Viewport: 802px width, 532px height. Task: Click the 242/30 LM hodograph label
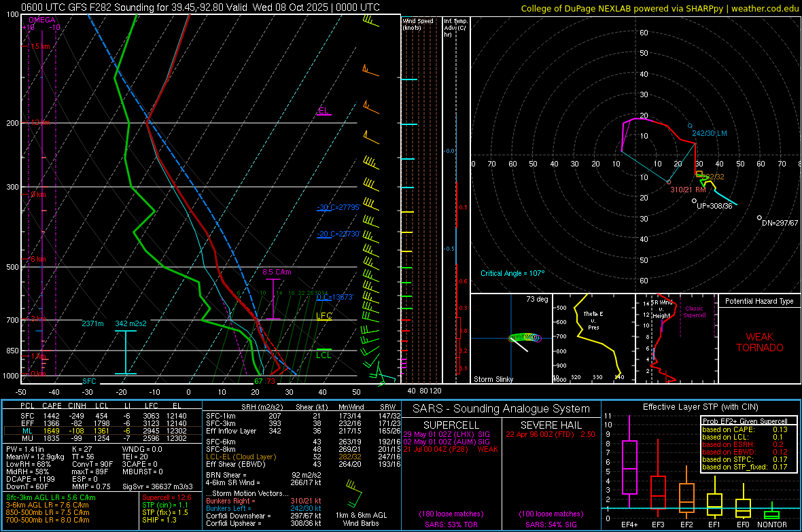(x=710, y=133)
